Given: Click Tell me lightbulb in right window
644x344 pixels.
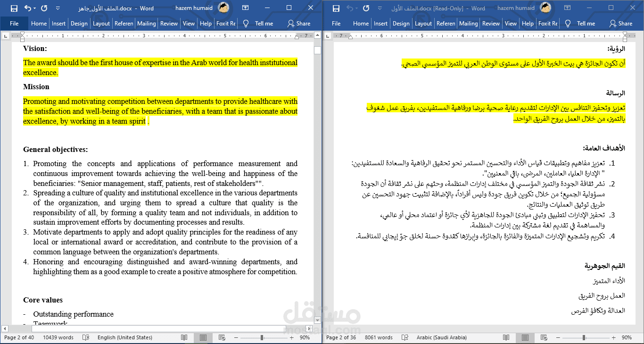Looking at the screenshot, I should pos(568,23).
